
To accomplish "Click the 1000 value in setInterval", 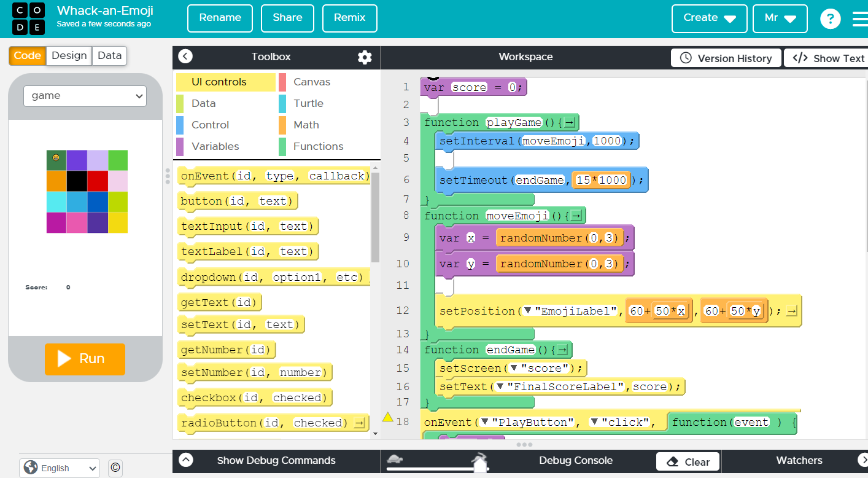I will point(608,141).
